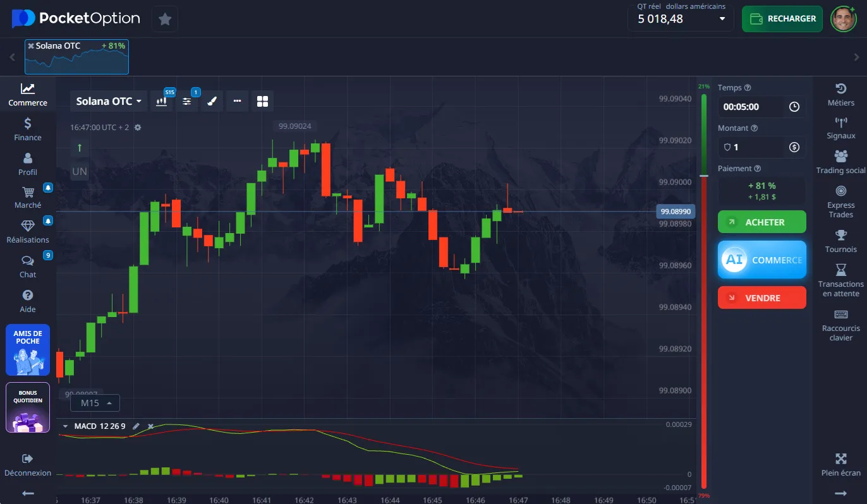Open Raccourcis clavier shortcuts

click(x=840, y=325)
